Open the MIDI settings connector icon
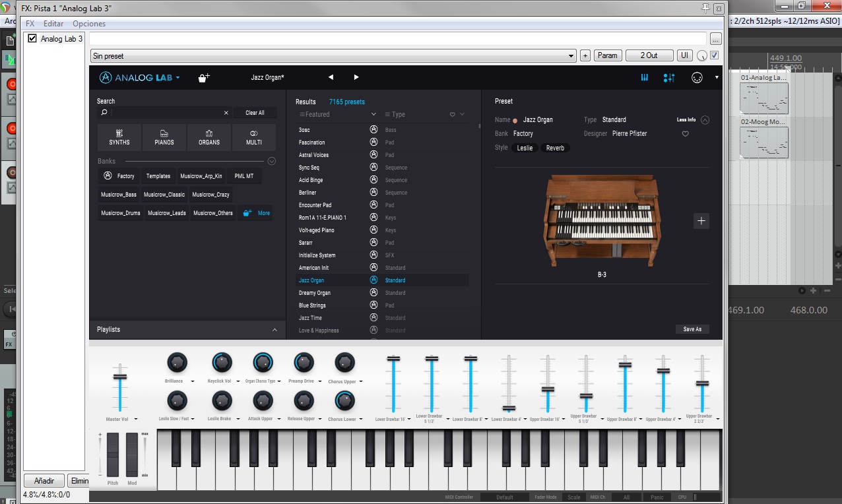 coord(697,77)
